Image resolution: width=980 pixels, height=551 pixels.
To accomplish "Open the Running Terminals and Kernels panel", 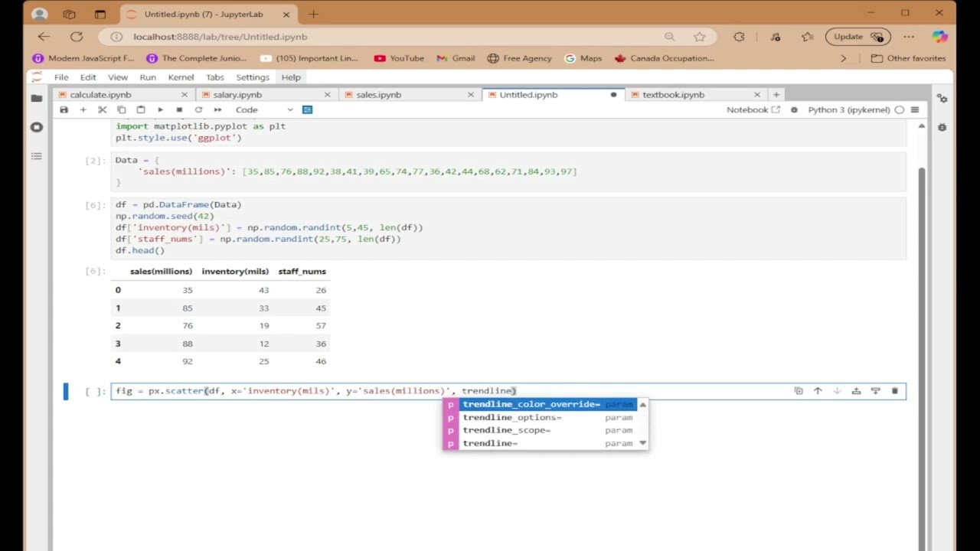I will tap(37, 127).
